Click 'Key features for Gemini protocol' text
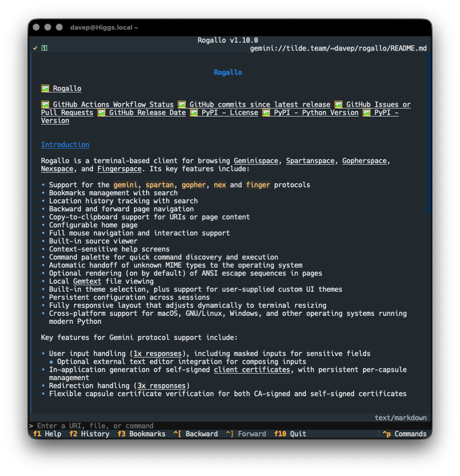This screenshot has height=476, width=460. click(140, 337)
